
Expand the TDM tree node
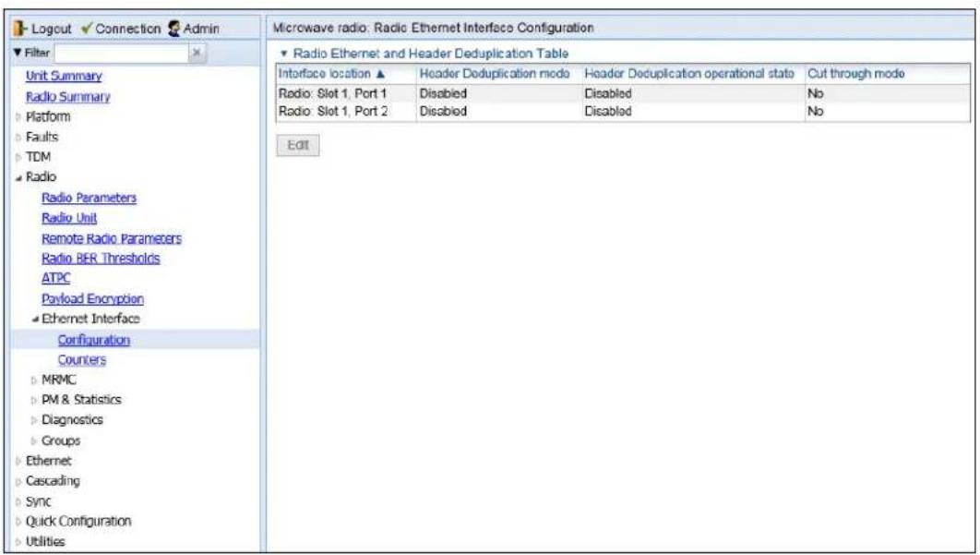(18, 157)
